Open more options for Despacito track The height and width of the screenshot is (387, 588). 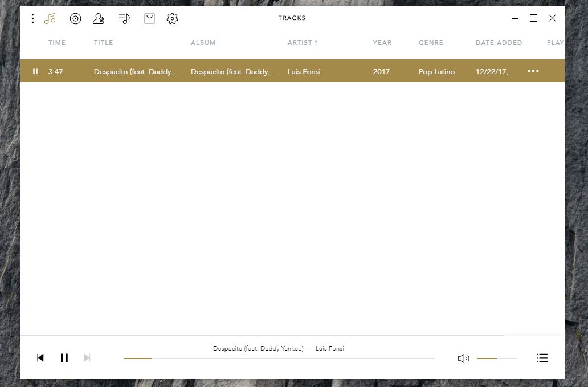533,71
